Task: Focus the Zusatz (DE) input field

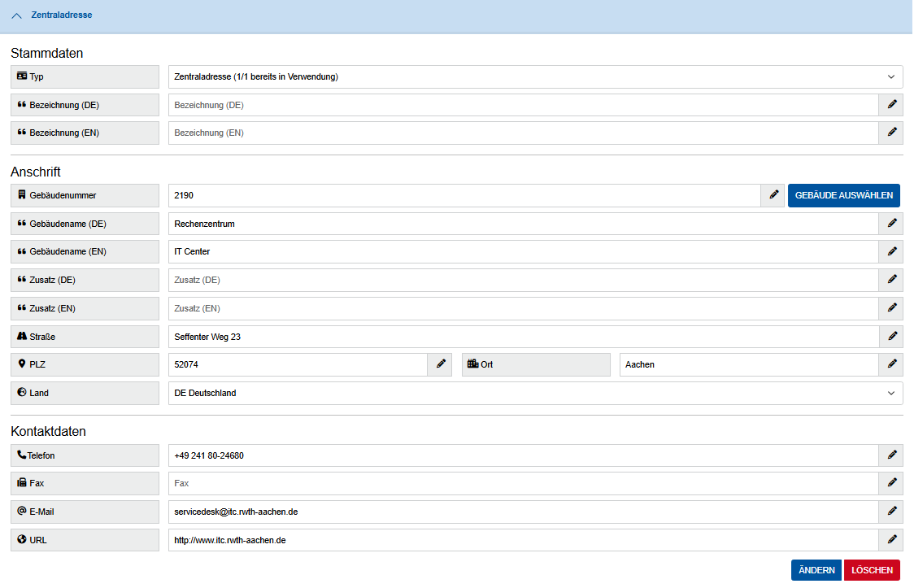Action: (523, 280)
